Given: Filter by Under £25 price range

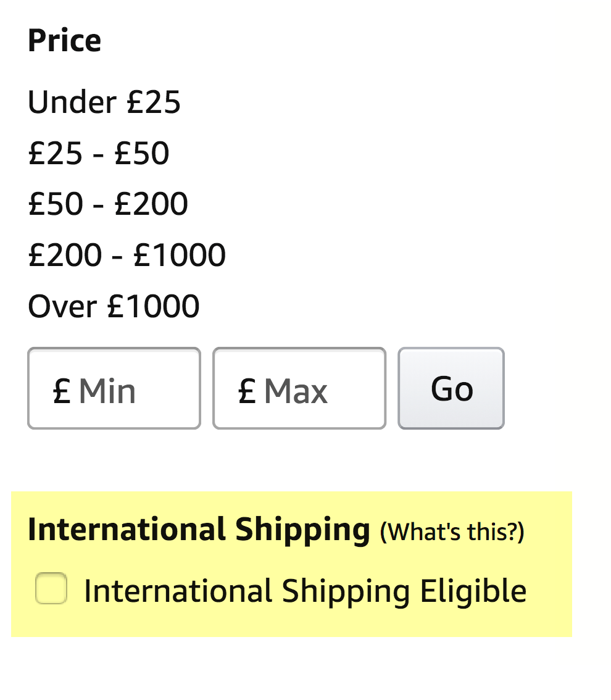Looking at the screenshot, I should pos(104,102).
